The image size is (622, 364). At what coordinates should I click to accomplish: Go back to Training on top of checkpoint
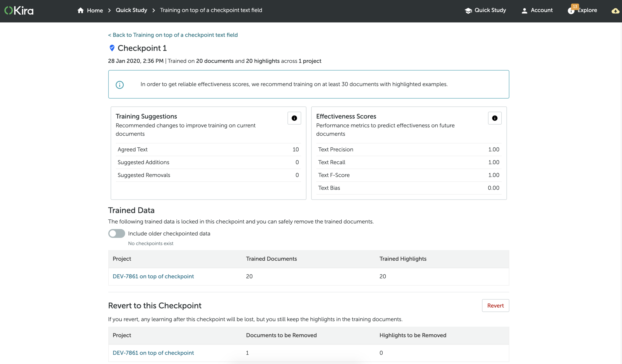tap(173, 35)
